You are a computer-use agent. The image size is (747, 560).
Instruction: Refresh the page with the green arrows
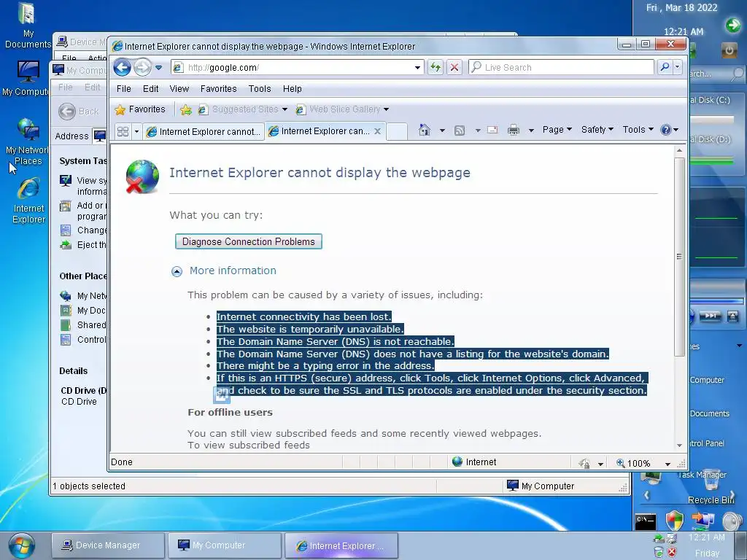coord(436,68)
